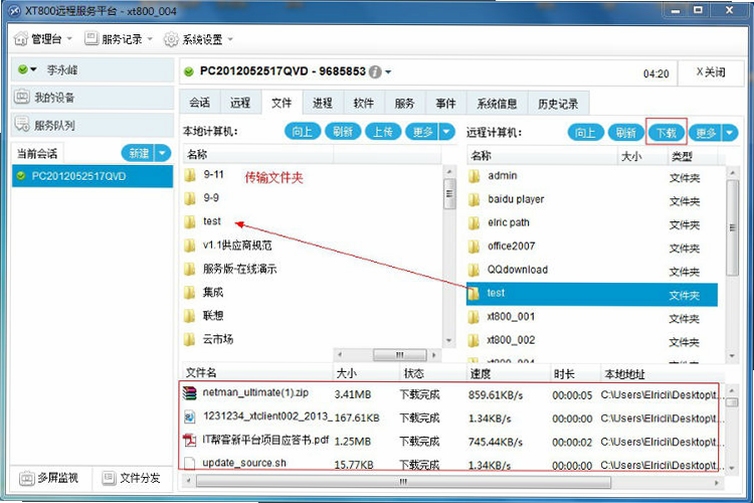Switch to the 进程 tab
The image size is (754, 503).
[x=322, y=102]
